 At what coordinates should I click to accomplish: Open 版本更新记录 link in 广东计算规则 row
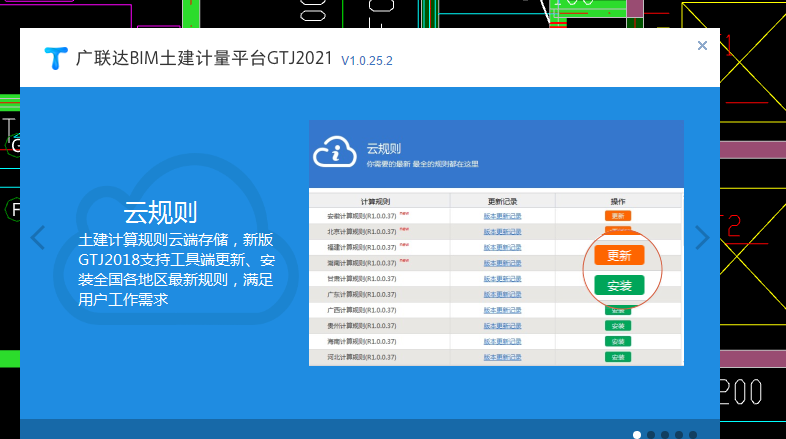point(502,294)
